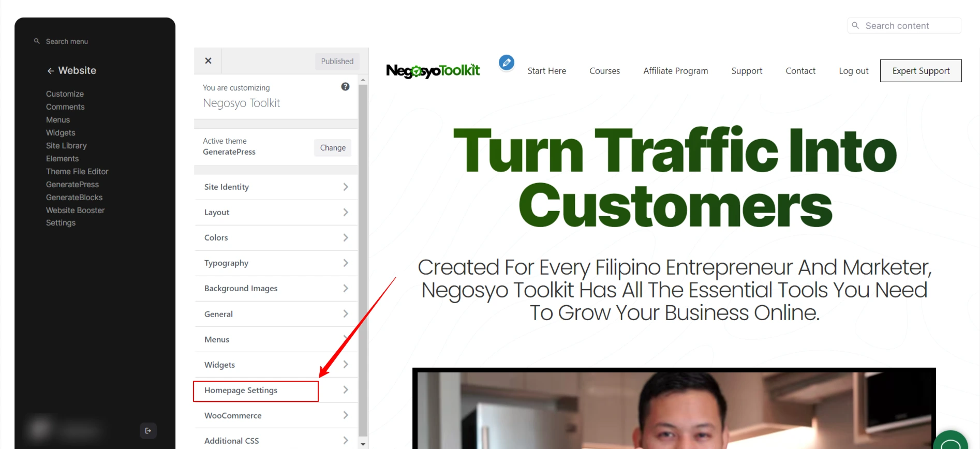Open Customize in the Website sidebar

65,94
